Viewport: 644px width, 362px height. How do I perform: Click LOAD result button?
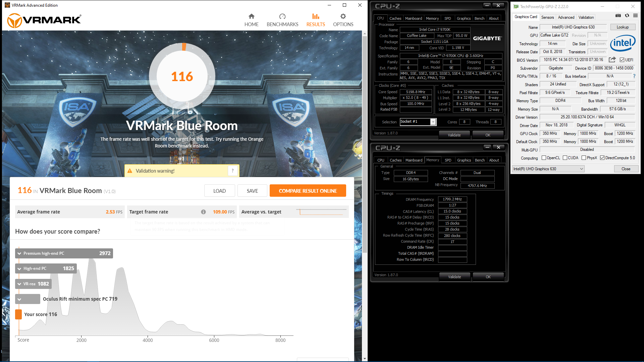(x=219, y=191)
